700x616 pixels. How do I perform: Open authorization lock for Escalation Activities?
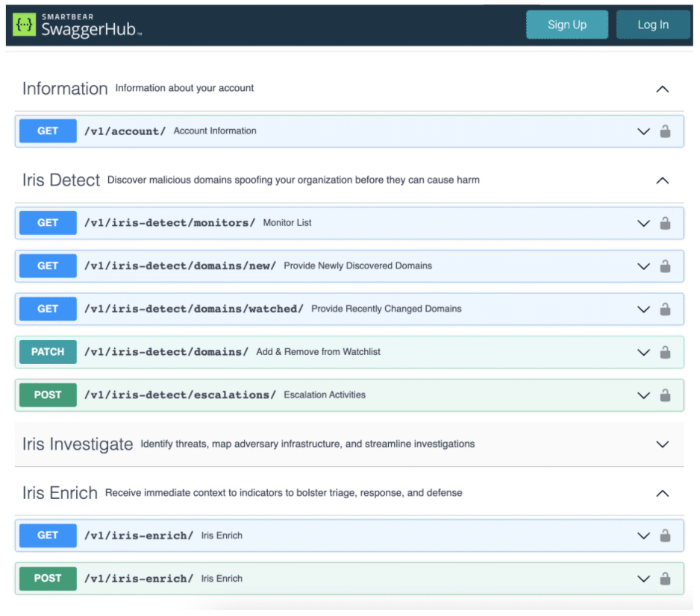point(665,395)
